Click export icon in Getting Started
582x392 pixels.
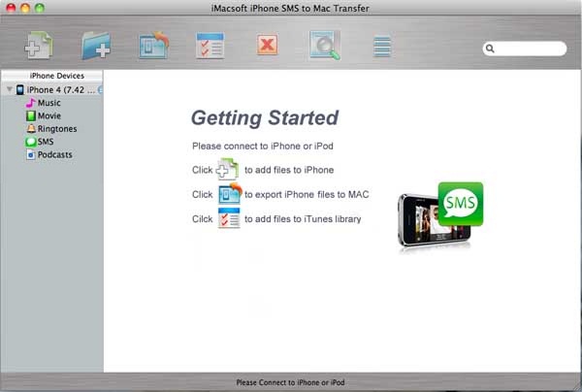(229, 193)
